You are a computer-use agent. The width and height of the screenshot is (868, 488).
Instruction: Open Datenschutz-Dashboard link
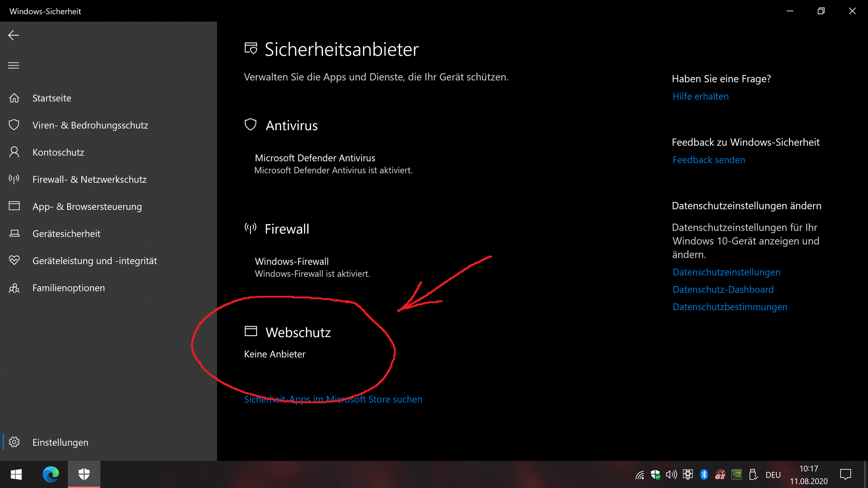coord(723,289)
